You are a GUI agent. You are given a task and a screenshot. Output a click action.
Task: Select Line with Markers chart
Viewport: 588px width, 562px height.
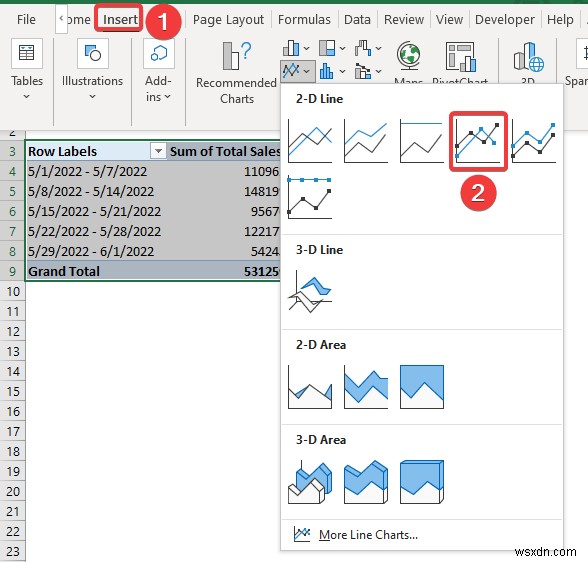478,141
